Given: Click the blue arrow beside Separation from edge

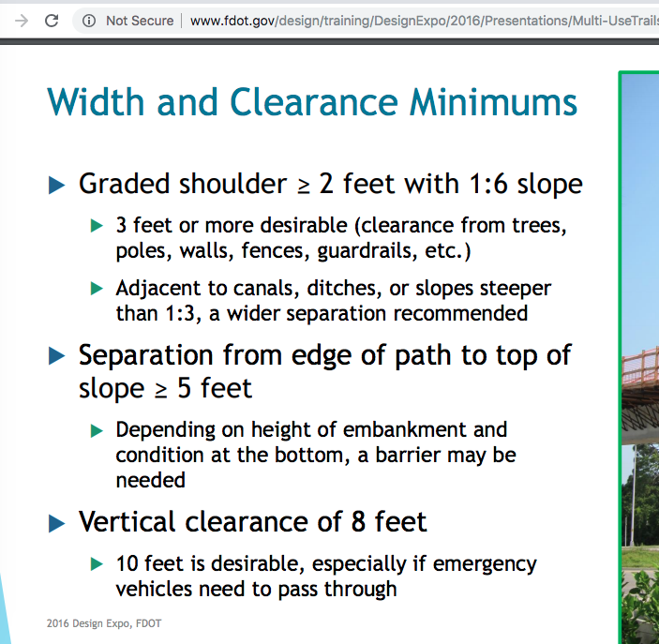Looking at the screenshot, I should [56, 356].
